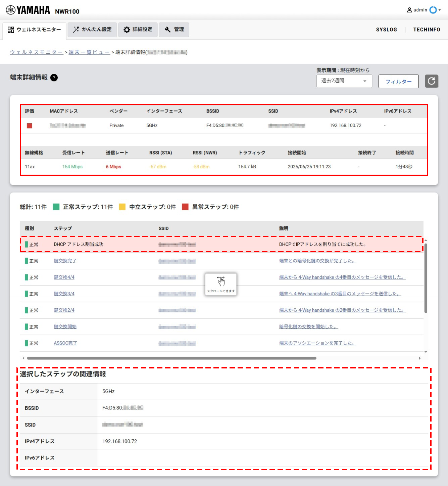Screen dimensions: 448x486
Task: Open the help question mark icon
Action: pos(54,78)
